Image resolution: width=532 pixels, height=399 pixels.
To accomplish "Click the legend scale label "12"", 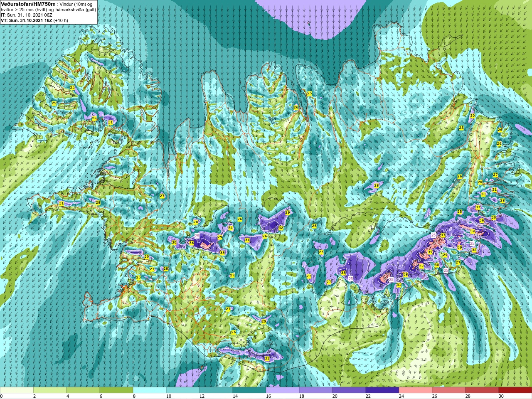I will point(202,396).
